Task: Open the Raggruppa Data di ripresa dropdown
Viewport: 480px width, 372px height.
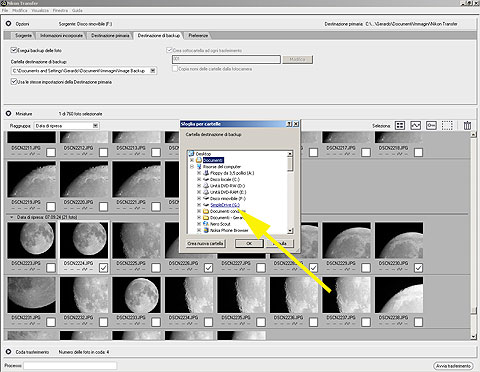Action: [95, 126]
